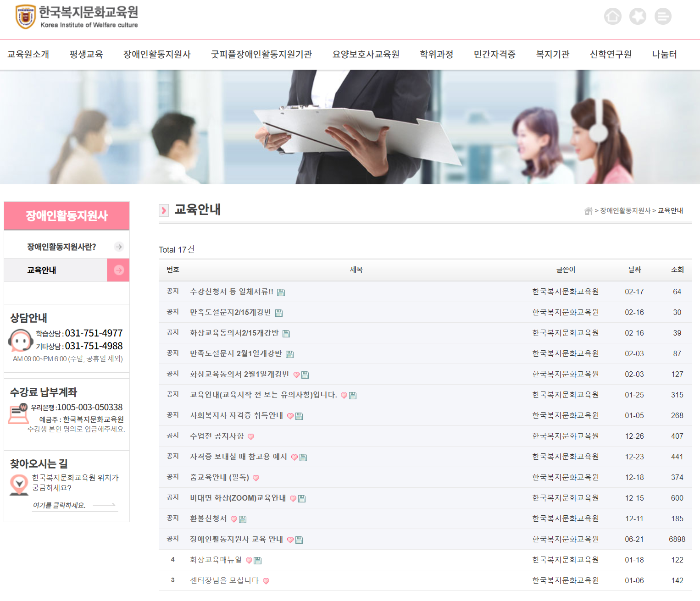Open the 평생교육 menu
The image size is (700, 601).
pyautogui.click(x=86, y=55)
